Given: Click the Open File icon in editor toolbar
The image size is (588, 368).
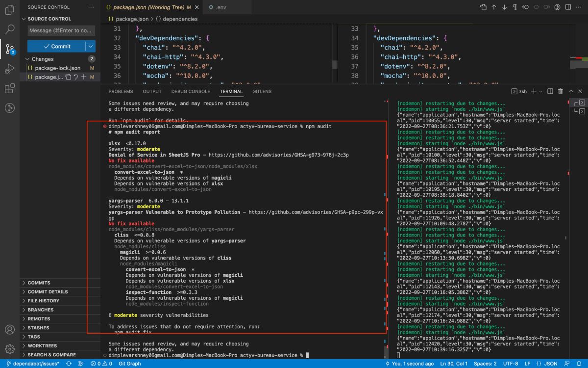Looking at the screenshot, I should pyautogui.click(x=484, y=7).
